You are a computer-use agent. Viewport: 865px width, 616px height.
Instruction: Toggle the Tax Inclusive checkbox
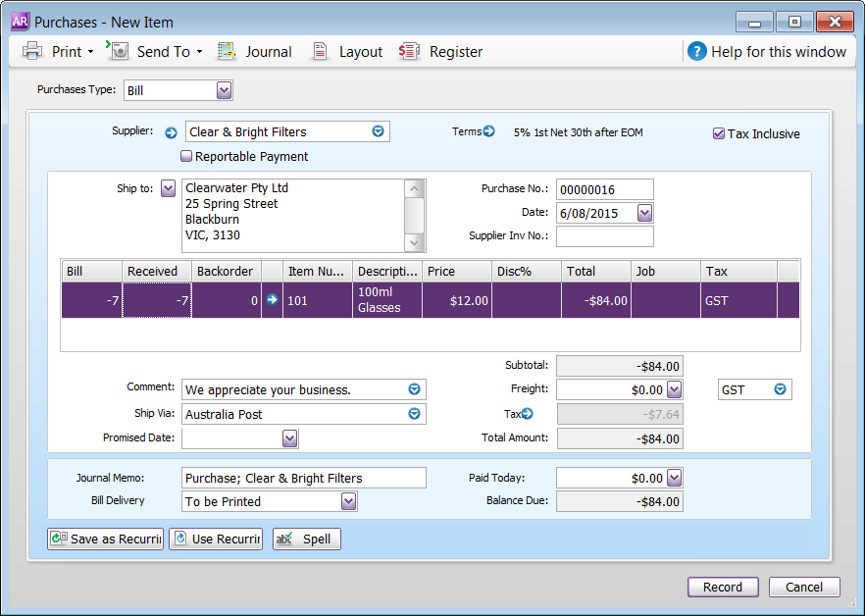pos(719,133)
